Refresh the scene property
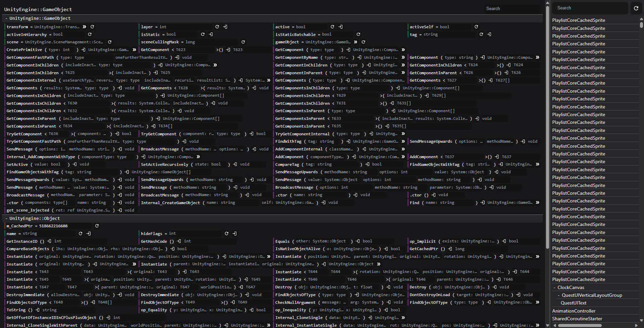644x328 pixels. click(x=110, y=42)
